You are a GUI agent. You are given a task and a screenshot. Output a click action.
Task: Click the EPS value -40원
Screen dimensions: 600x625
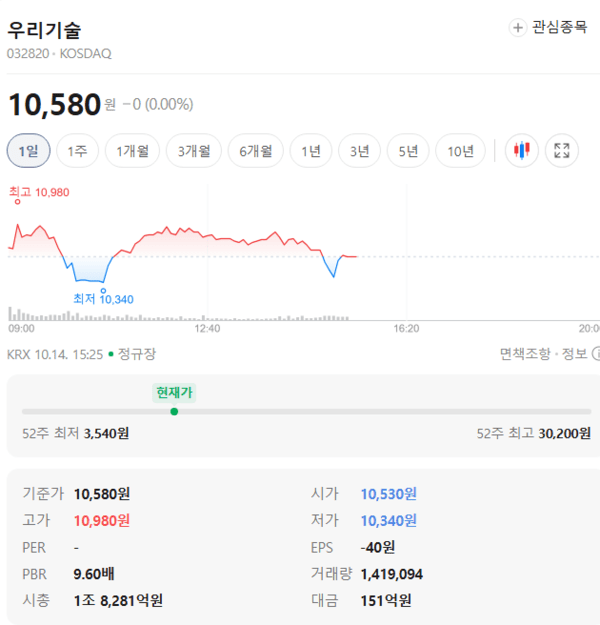click(378, 547)
